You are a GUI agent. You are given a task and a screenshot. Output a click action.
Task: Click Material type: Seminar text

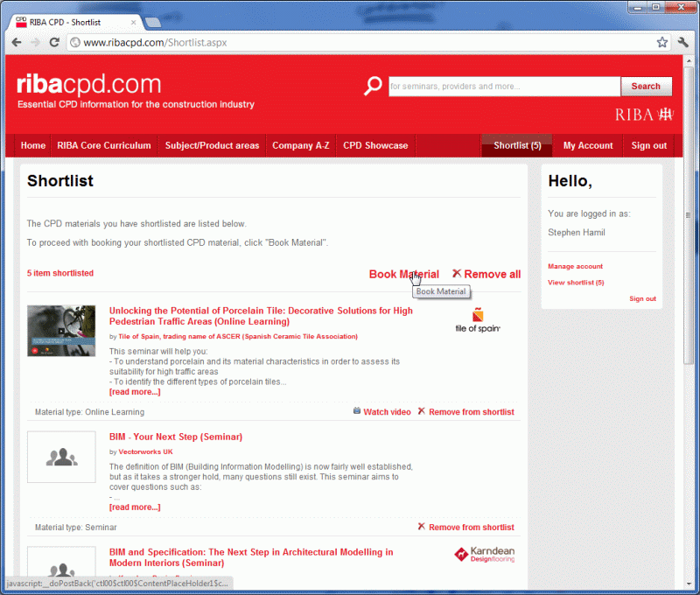(x=76, y=527)
